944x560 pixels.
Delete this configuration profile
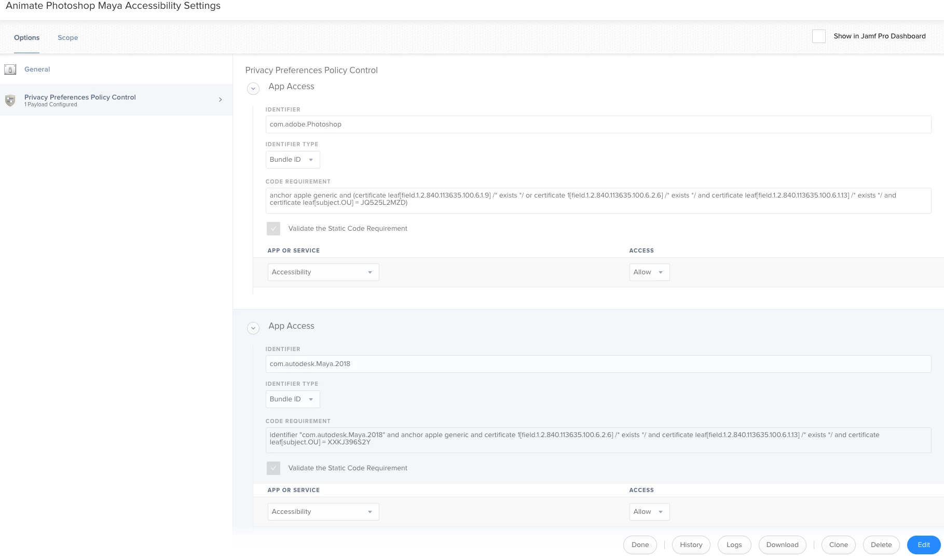click(881, 545)
